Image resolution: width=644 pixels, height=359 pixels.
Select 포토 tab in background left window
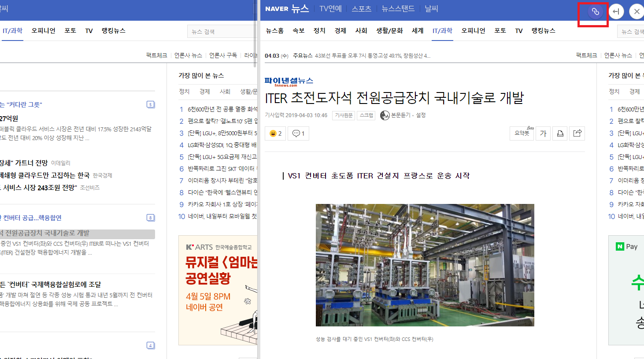point(70,30)
